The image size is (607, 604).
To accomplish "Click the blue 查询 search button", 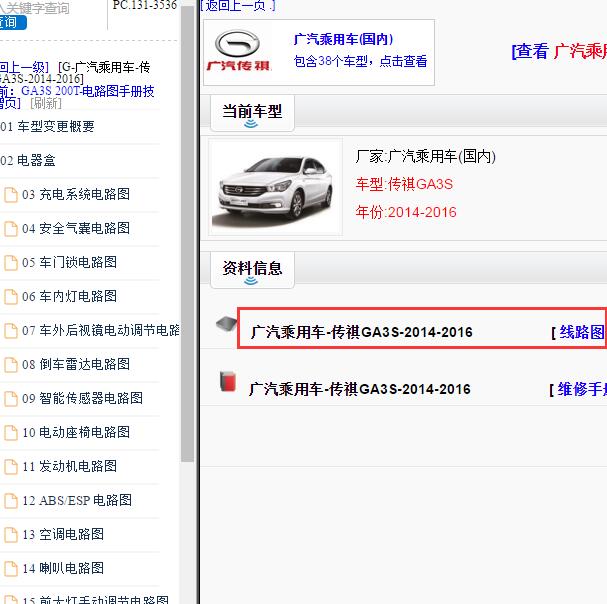I will click(x=12, y=22).
